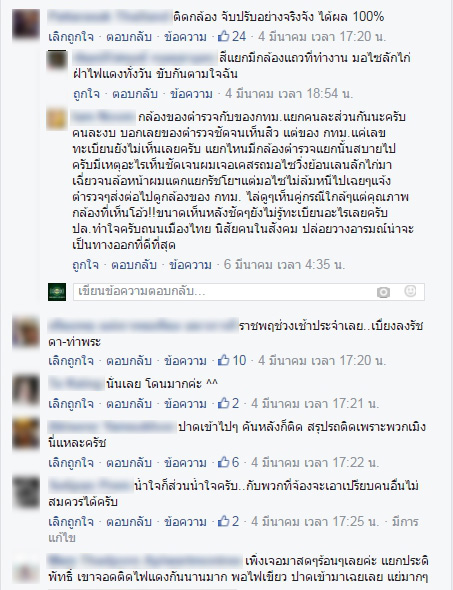Toggle ถูกใจ on the 6 มีนาคม reply

(x=85, y=265)
